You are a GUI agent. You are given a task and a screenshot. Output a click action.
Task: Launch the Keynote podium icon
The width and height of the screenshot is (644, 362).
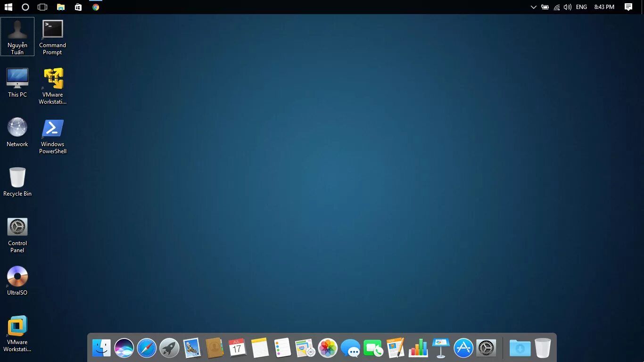point(441,348)
